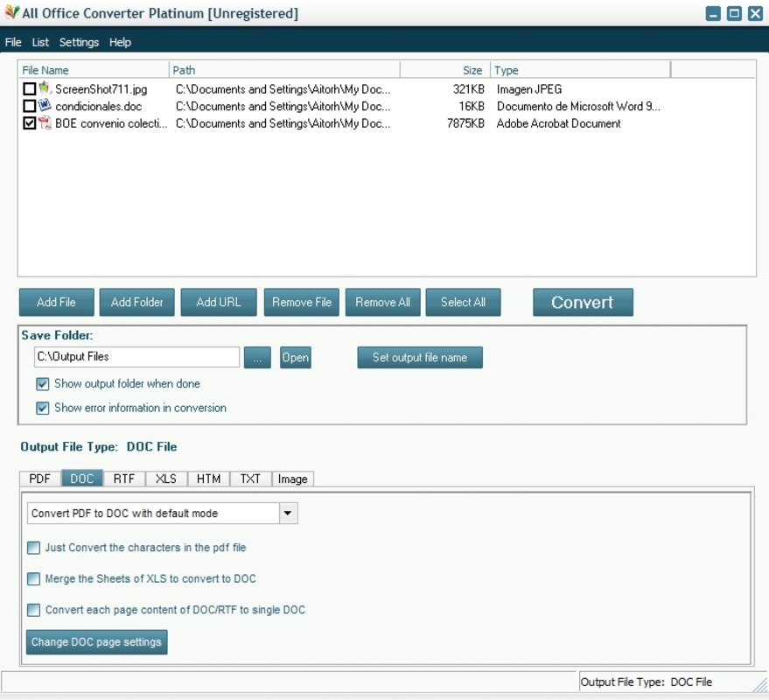Switch to the TXT output tab

coord(250,479)
